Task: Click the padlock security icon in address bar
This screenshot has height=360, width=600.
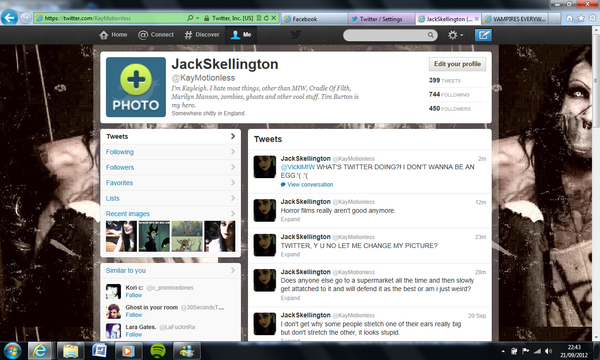Action: [x=207, y=18]
